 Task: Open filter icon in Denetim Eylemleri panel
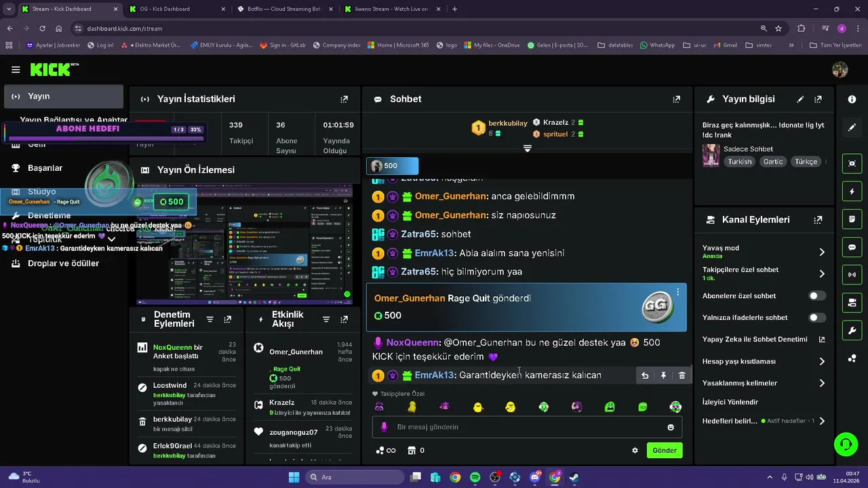(210, 319)
